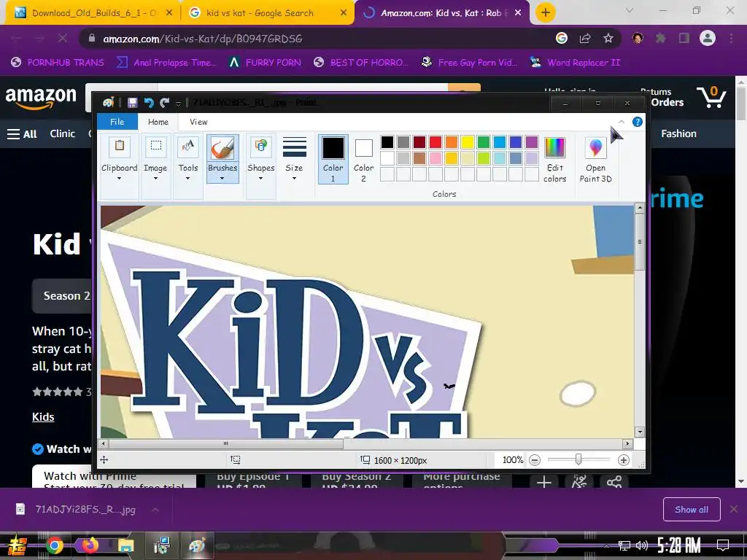Open Chrome extensions puzzle icon
The image size is (747, 560).
pos(661,39)
